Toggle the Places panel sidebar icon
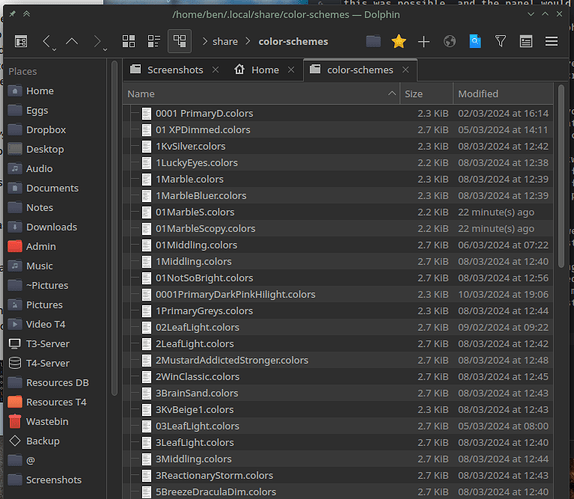The image size is (574, 499). point(21,41)
